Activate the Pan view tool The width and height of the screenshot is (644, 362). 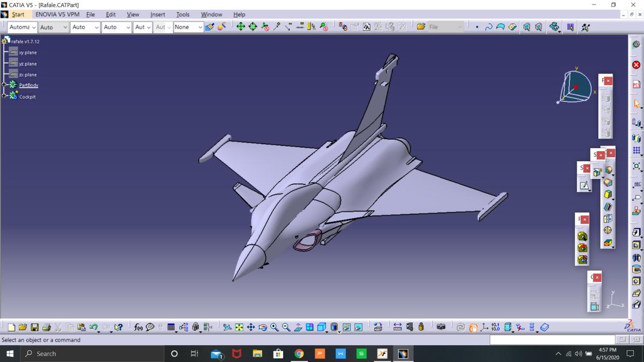[251, 327]
